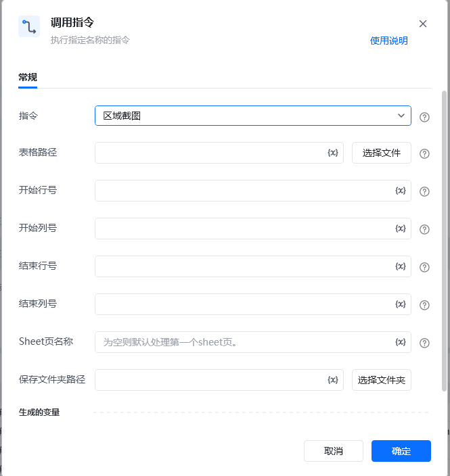Insert variable in 开始行号 field
This screenshot has height=476, width=450.
(401, 191)
